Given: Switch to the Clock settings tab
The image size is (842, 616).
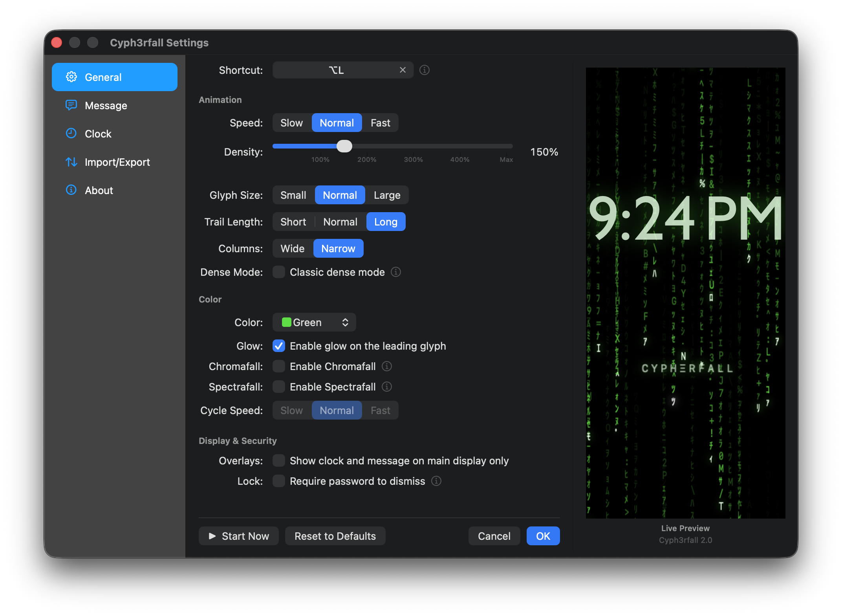Looking at the screenshot, I should (x=115, y=134).
